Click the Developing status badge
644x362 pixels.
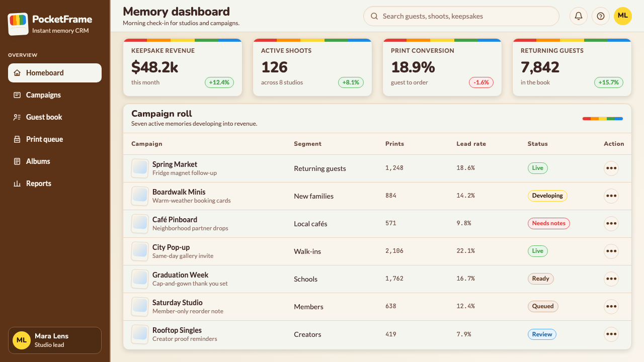[x=547, y=196]
